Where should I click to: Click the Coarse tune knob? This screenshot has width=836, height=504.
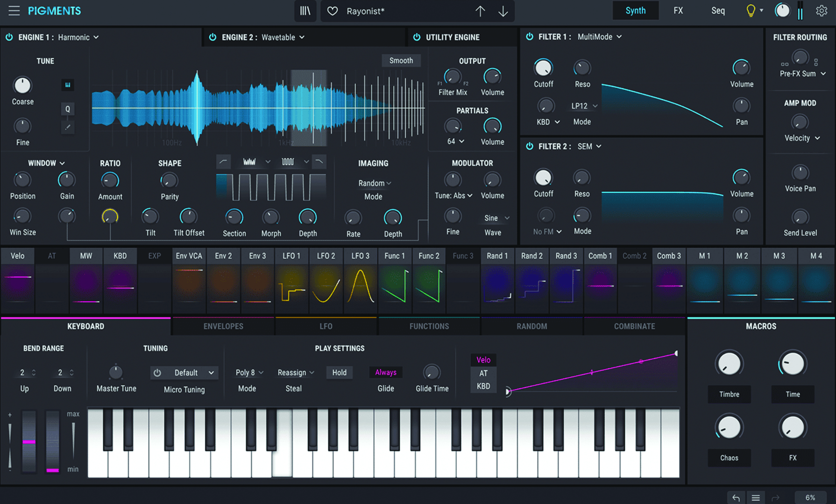22,85
